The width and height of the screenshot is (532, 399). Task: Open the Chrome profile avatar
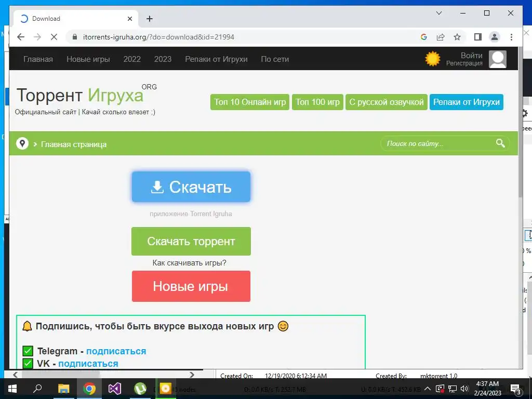pyautogui.click(x=495, y=37)
